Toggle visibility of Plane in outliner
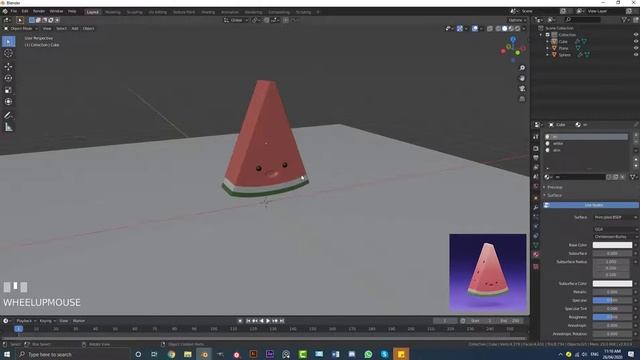Image resolution: width=640 pixels, height=360 pixels. point(636,48)
